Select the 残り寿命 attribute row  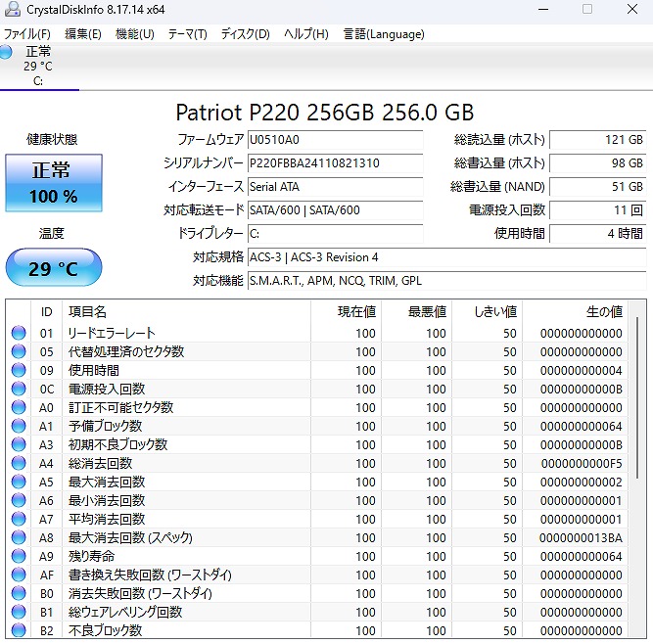317,556
